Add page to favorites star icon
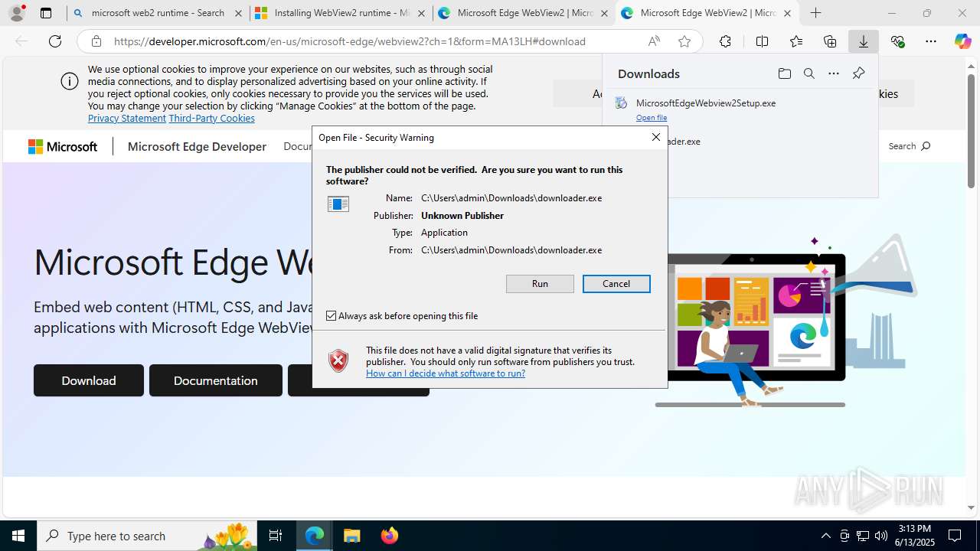The width and height of the screenshot is (980, 551). (684, 41)
